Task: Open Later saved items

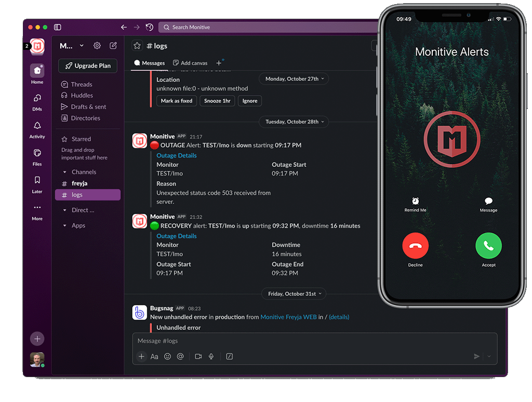Action: (37, 181)
